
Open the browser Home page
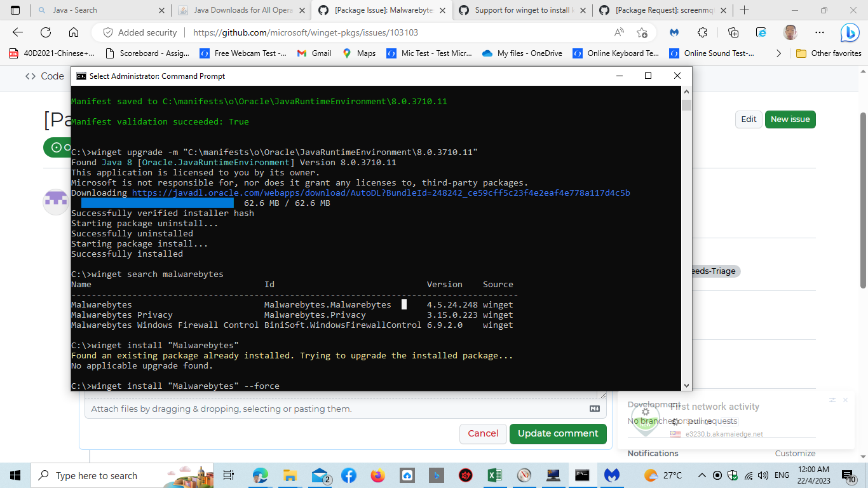click(74, 32)
